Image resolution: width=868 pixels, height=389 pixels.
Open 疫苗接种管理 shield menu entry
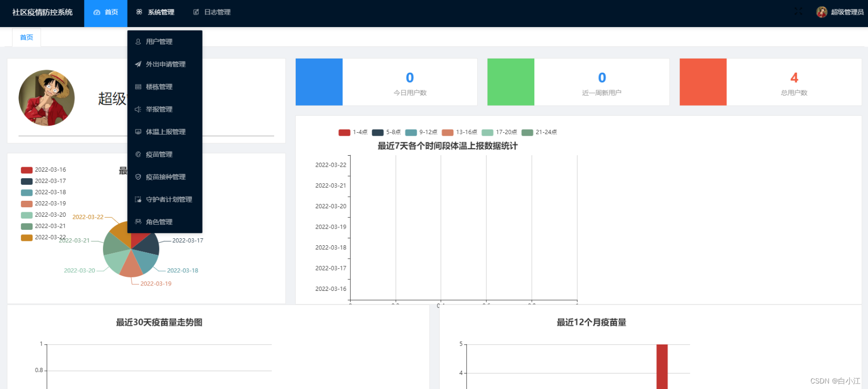coord(165,177)
